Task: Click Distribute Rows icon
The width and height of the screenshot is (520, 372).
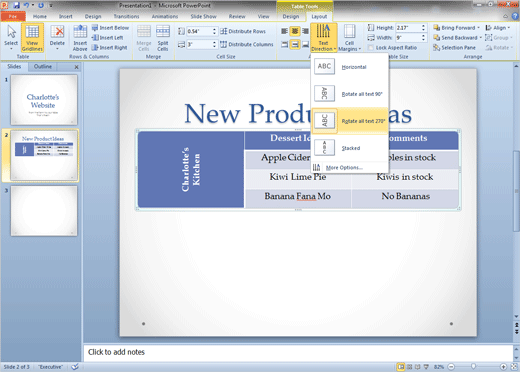Action: tap(243, 31)
